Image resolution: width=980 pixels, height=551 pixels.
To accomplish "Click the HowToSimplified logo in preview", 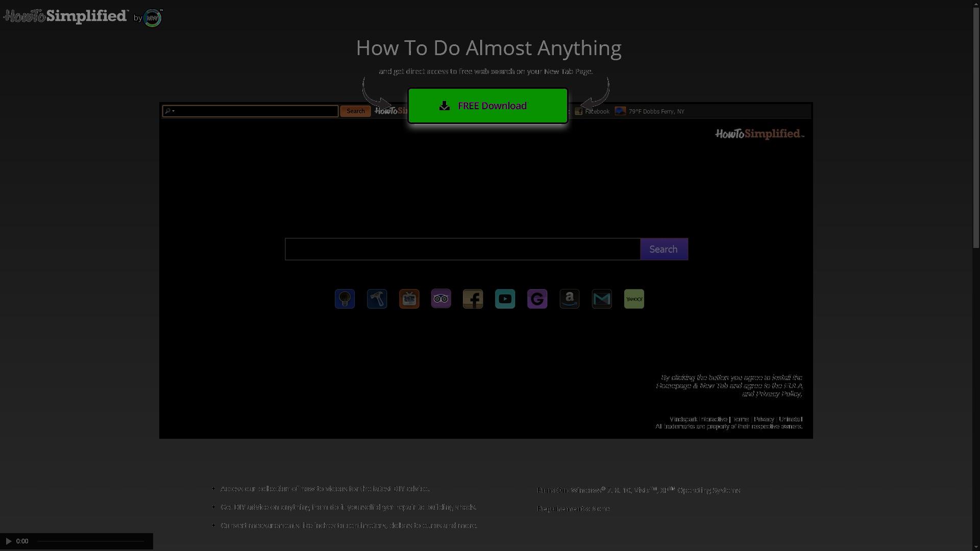I will pos(759,134).
